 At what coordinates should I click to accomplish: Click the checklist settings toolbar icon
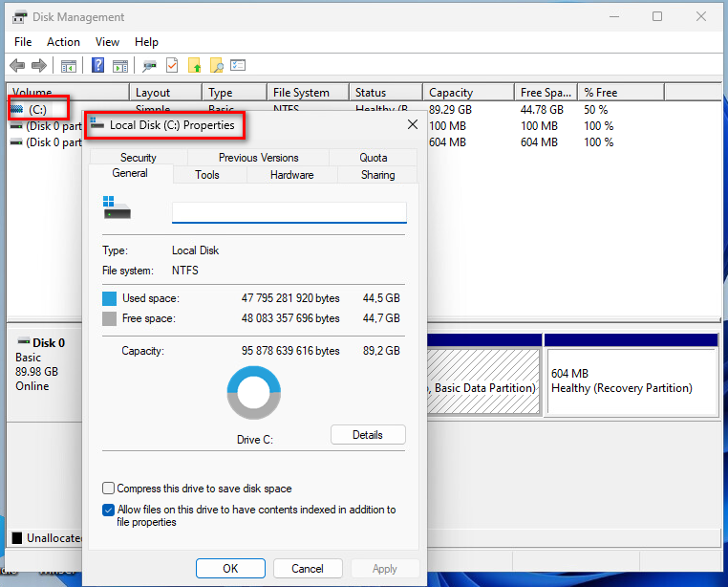(238, 65)
